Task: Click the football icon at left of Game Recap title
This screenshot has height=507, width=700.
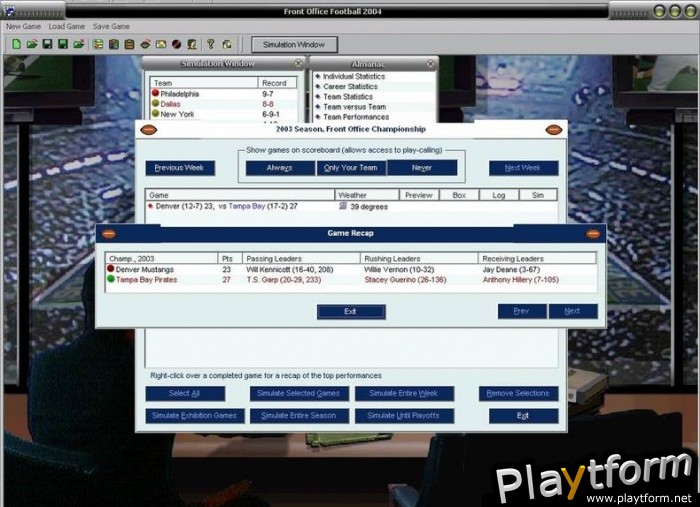Action: tap(108, 234)
